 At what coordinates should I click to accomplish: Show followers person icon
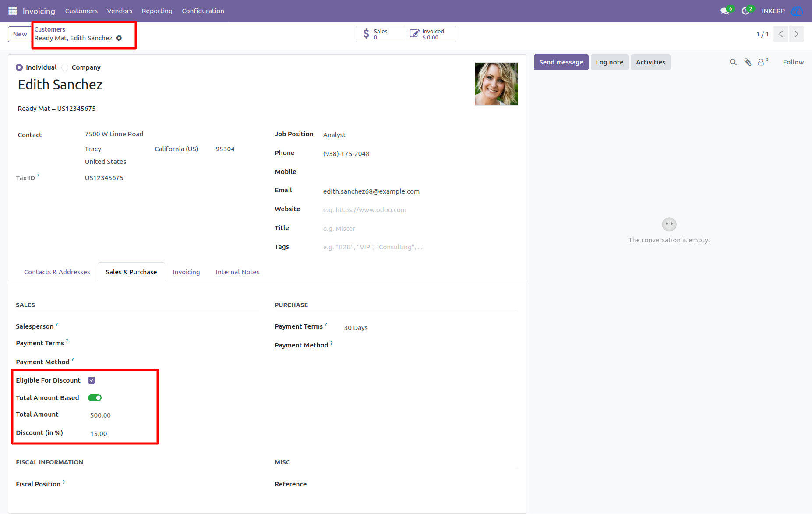(x=763, y=62)
